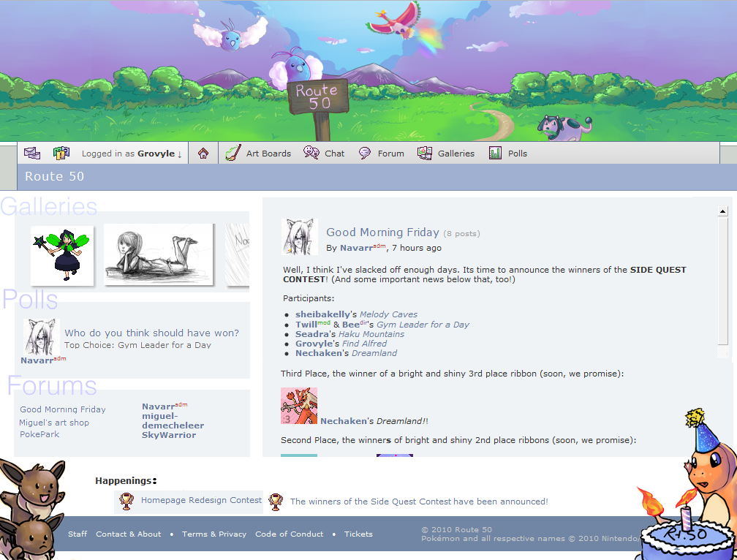Open Nechaken's link next to third place avatar
This screenshot has height=560, width=737.
pyautogui.click(x=344, y=421)
